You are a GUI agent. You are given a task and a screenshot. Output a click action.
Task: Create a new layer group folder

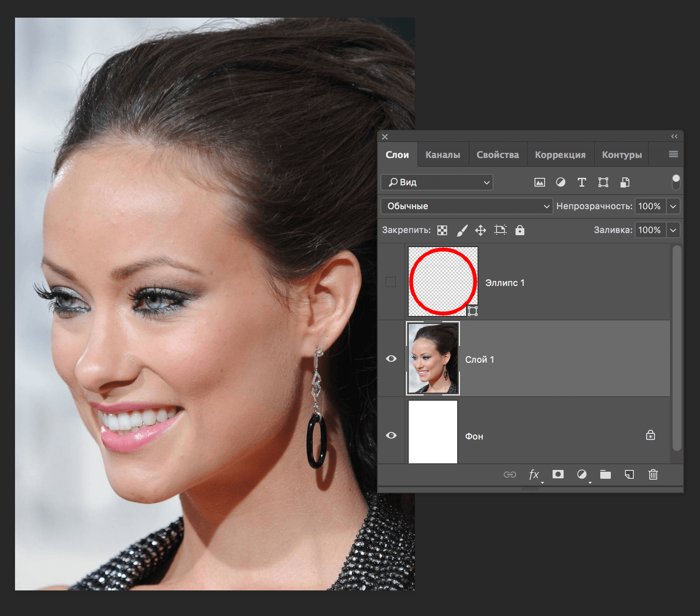pos(606,474)
